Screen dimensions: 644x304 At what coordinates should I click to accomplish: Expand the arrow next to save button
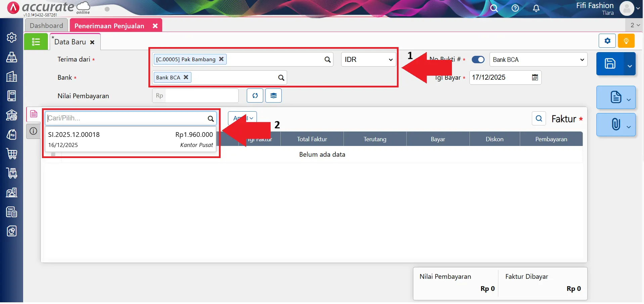point(630,66)
